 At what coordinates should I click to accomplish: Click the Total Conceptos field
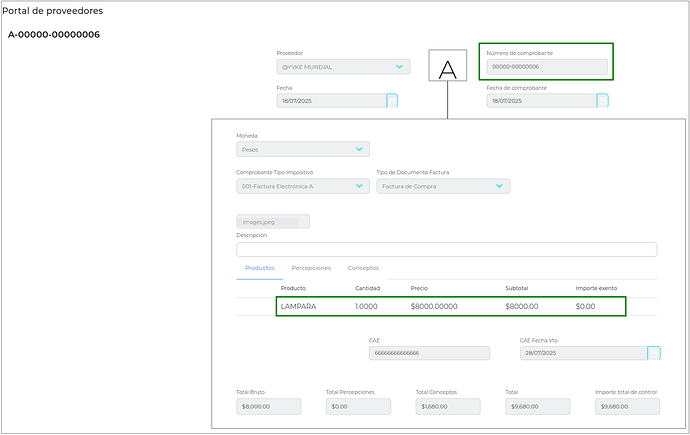447,407
